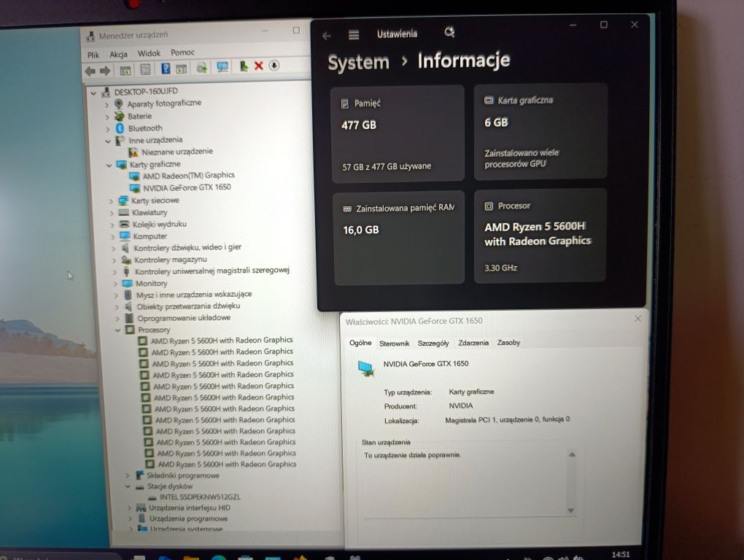This screenshot has width=744, height=560.
Task: Collapse the Inne urządzenia category
Action: tap(108, 141)
